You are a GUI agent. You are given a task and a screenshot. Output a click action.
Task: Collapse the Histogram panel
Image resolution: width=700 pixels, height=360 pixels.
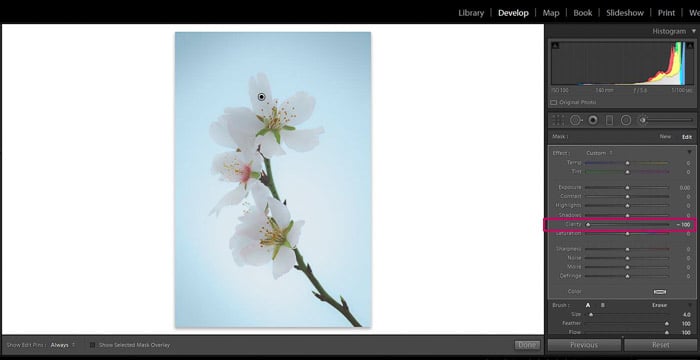click(694, 31)
